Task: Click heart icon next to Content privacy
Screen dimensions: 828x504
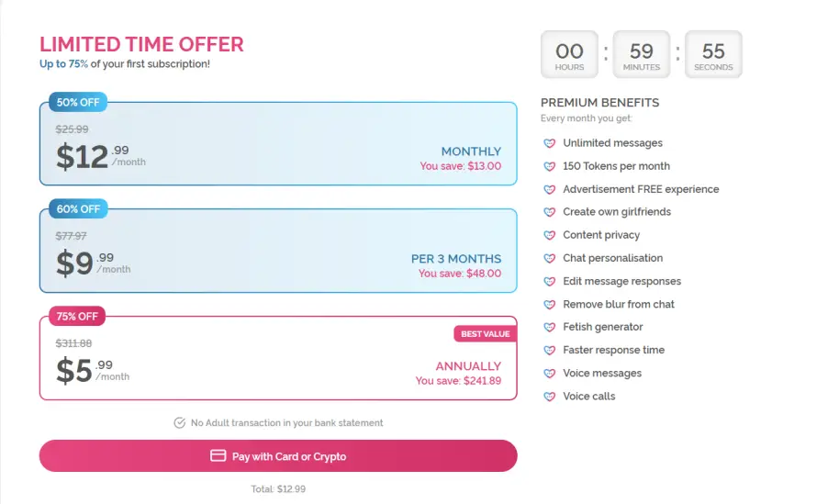Action: (x=549, y=235)
